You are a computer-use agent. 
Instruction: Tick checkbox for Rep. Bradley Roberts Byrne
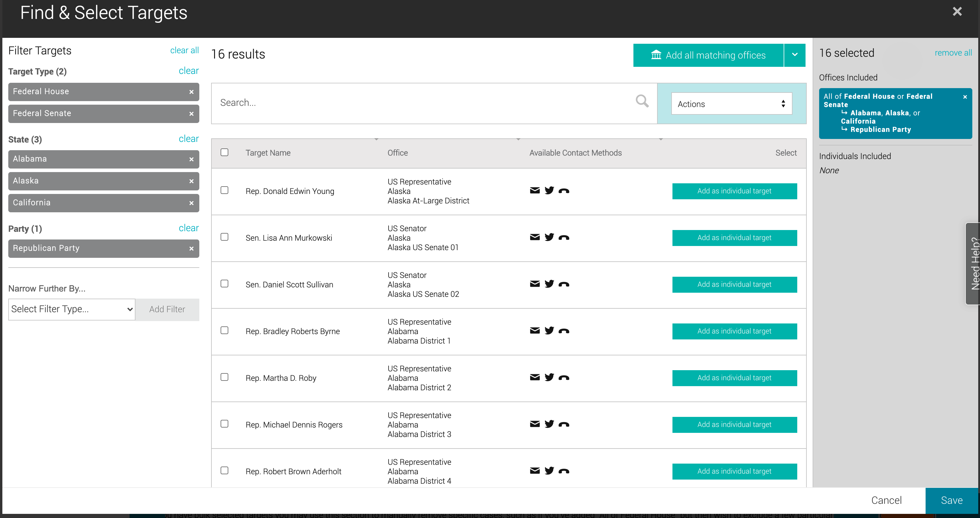[x=224, y=330]
